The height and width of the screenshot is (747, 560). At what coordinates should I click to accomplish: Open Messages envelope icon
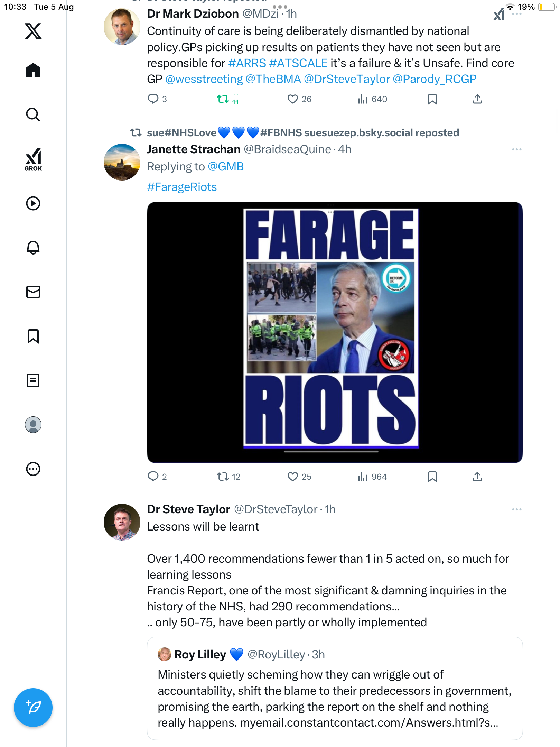tap(33, 292)
